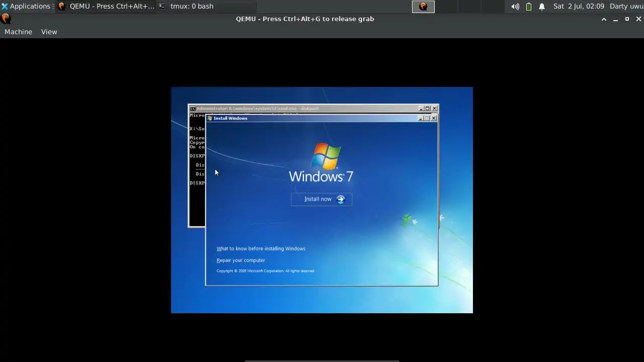The height and width of the screenshot is (362, 644).
Task: Maximize the cmd.exe Administrator window
Action: point(428,108)
